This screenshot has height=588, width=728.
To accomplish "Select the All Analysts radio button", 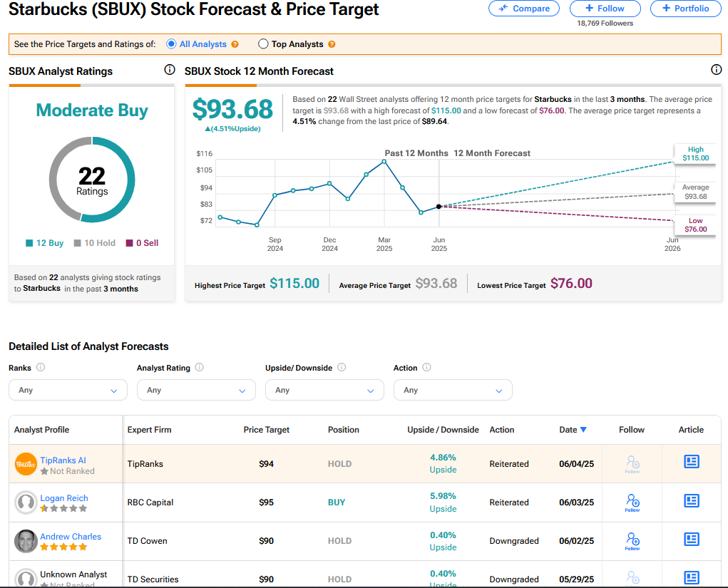I will click(171, 43).
